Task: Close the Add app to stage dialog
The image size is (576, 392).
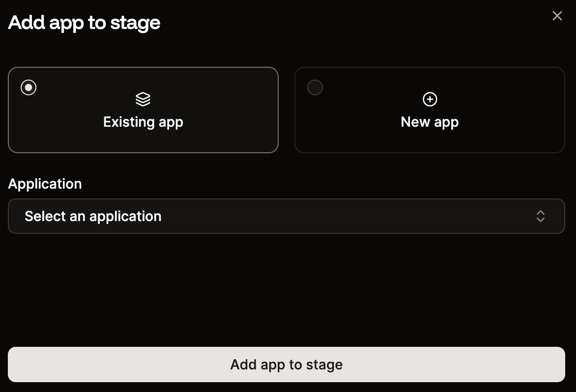Action: pyautogui.click(x=557, y=15)
